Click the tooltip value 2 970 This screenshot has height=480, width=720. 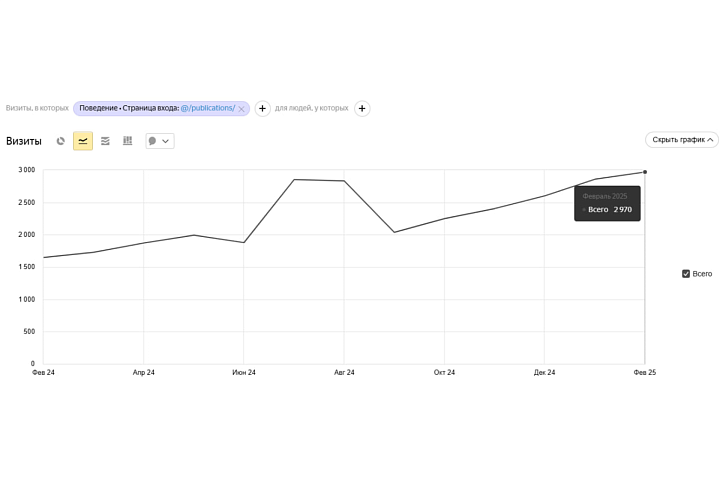[623, 209]
